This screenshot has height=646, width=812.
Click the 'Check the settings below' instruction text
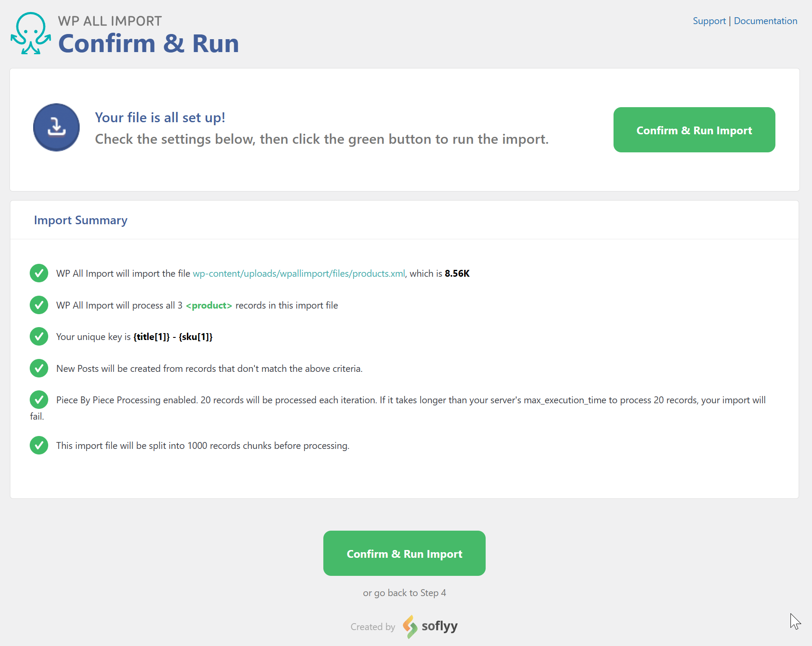coord(322,139)
